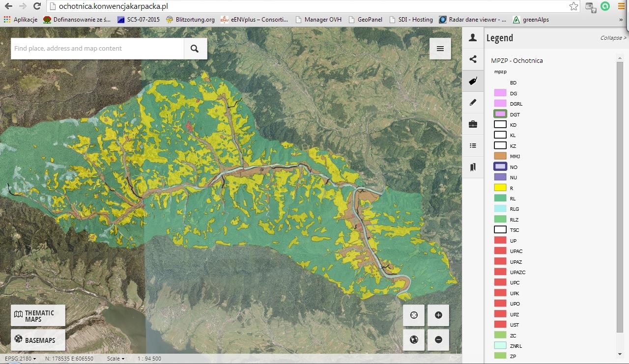Open eENVplus – Consorti... bookmark
Screen dimensions: 629x364
tap(254, 20)
